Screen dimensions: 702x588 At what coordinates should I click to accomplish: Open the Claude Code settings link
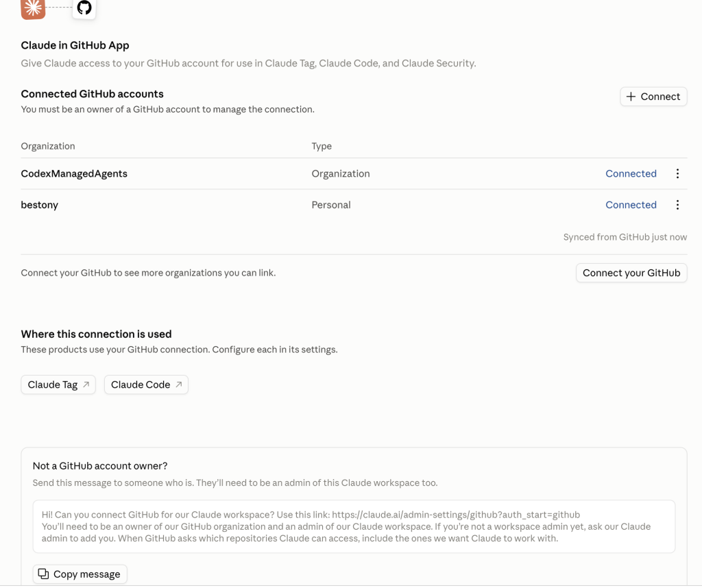pyautogui.click(x=146, y=385)
